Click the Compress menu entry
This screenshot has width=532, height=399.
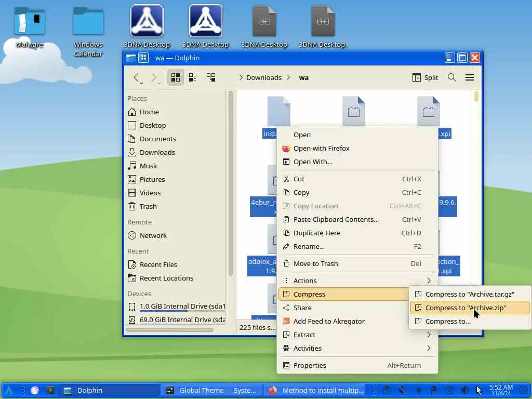pyautogui.click(x=344, y=294)
